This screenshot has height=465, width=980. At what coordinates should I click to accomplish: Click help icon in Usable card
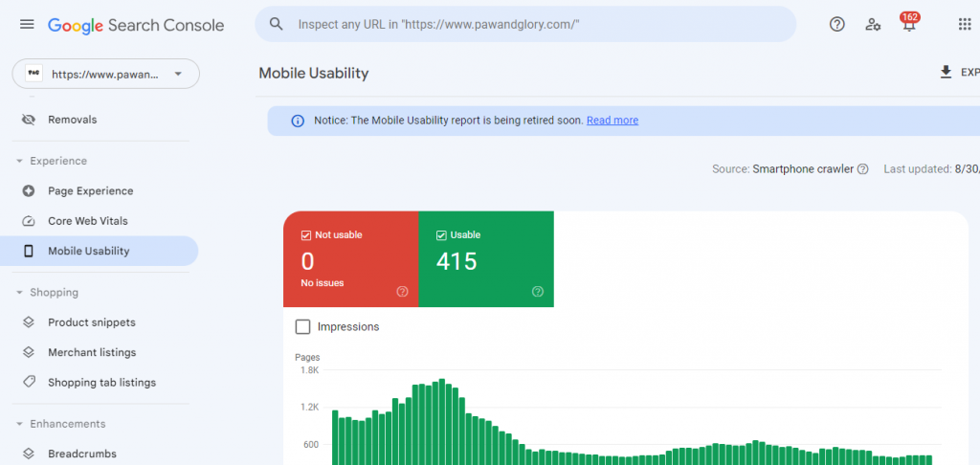(x=538, y=291)
